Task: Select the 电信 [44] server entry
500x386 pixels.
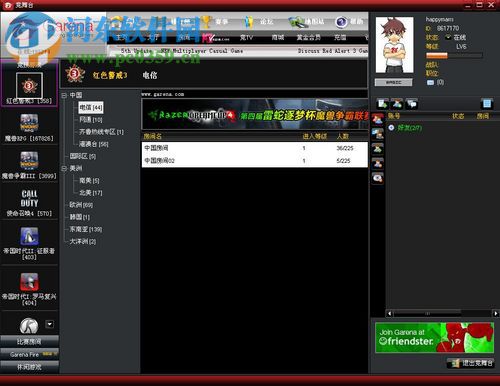Action: click(91, 107)
